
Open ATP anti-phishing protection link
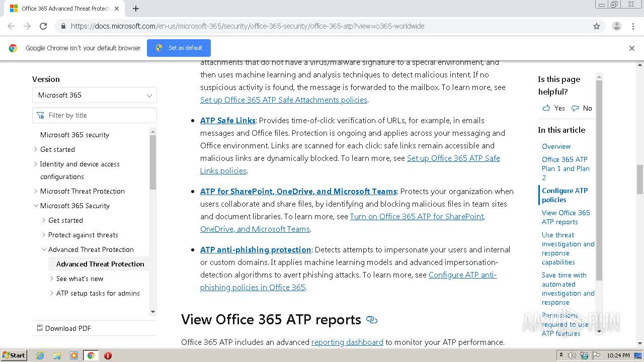256,249
